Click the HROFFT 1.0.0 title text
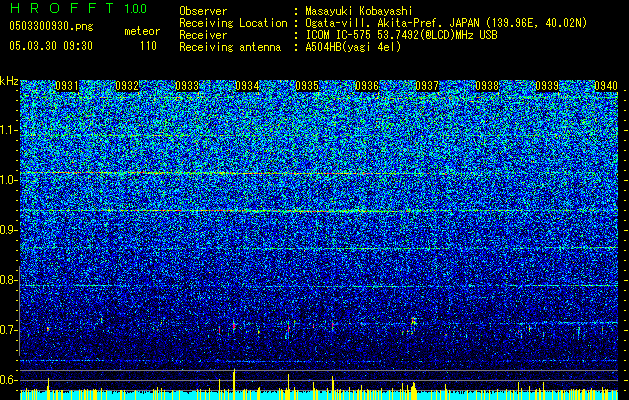The image size is (629, 400). 78,8
